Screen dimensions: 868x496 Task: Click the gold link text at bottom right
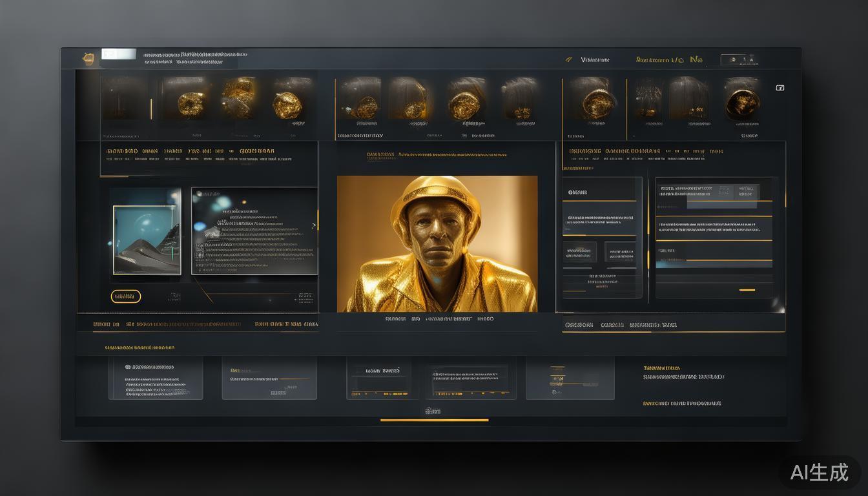[x=681, y=404]
